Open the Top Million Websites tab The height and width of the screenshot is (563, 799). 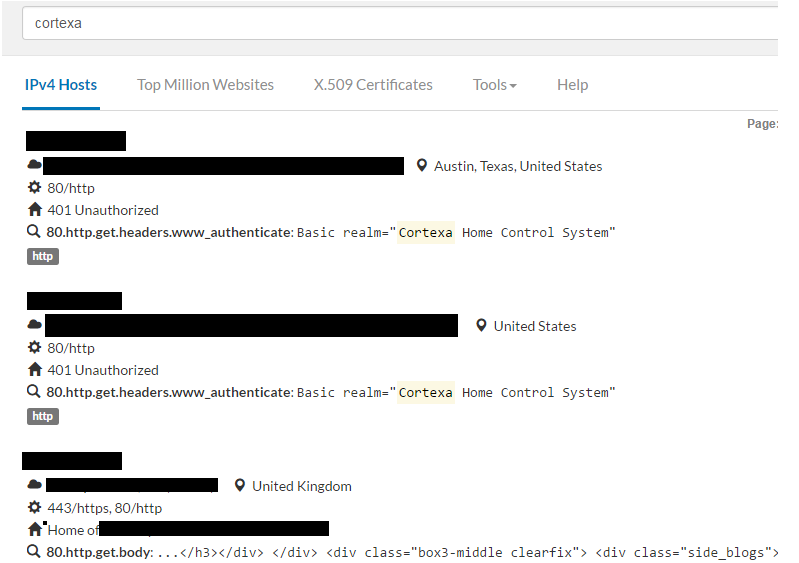(x=205, y=85)
